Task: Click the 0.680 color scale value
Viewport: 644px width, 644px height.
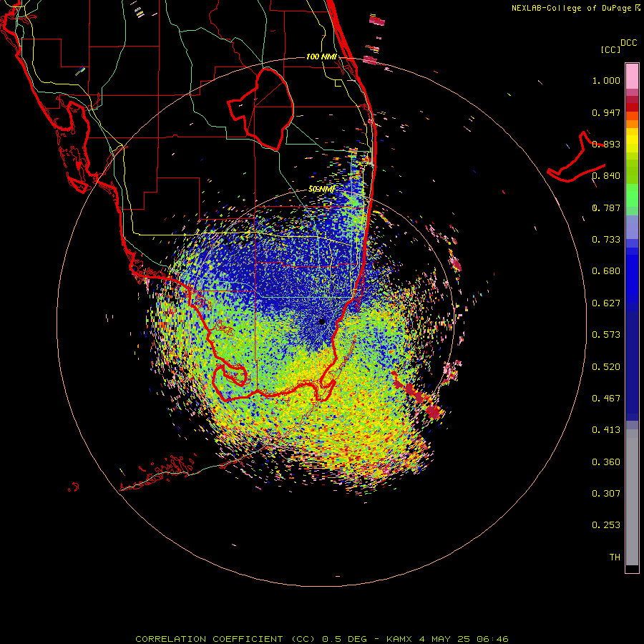Action: pyautogui.click(x=606, y=271)
